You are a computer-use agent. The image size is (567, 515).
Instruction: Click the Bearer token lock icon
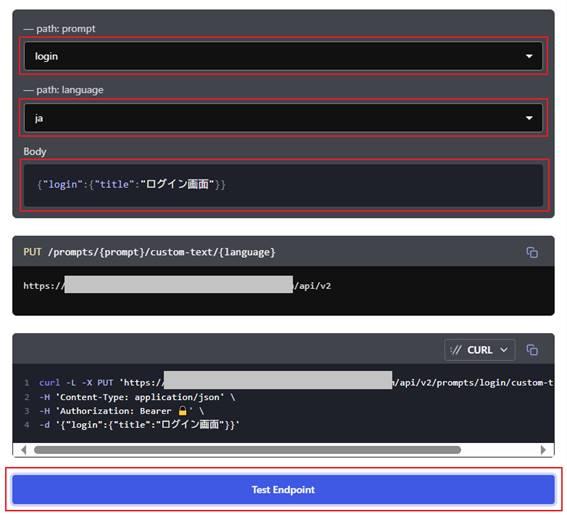click(x=183, y=410)
